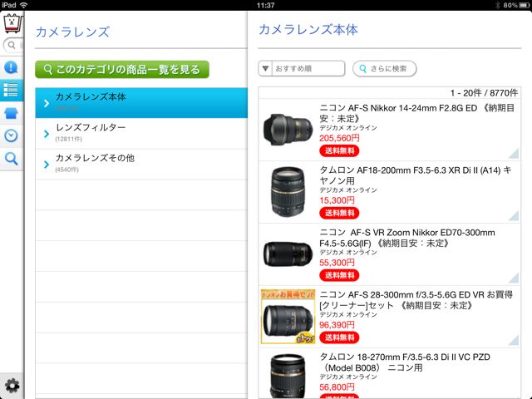Tap the 11:37 clock in status bar
532x399 pixels.
[266, 5]
